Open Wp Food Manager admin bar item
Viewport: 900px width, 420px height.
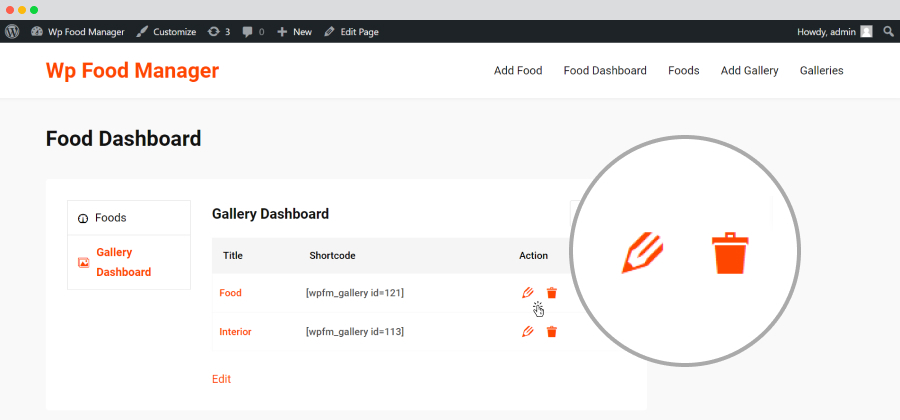pos(77,32)
